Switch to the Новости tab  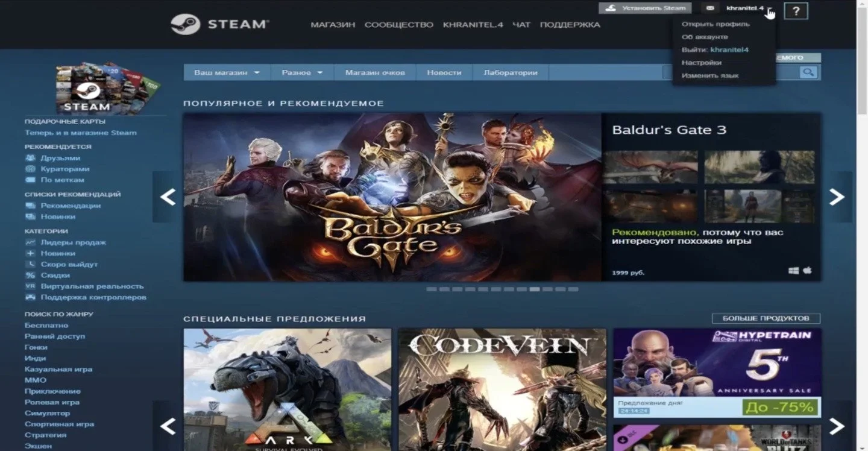click(x=444, y=72)
